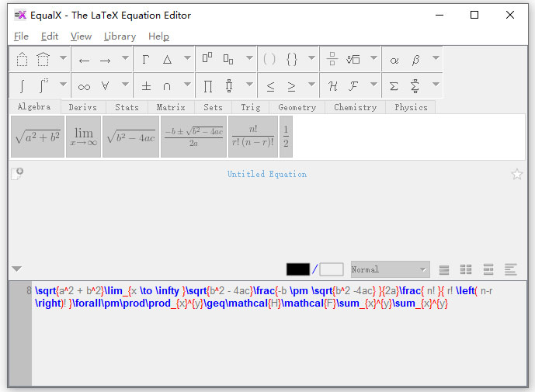
Task: Insert the fraction template
Action: click(332, 59)
